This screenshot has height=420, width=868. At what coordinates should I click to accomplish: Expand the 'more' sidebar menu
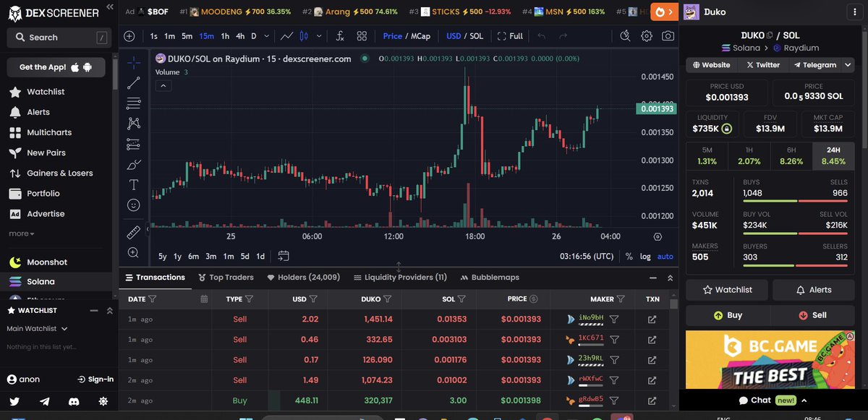(22, 233)
